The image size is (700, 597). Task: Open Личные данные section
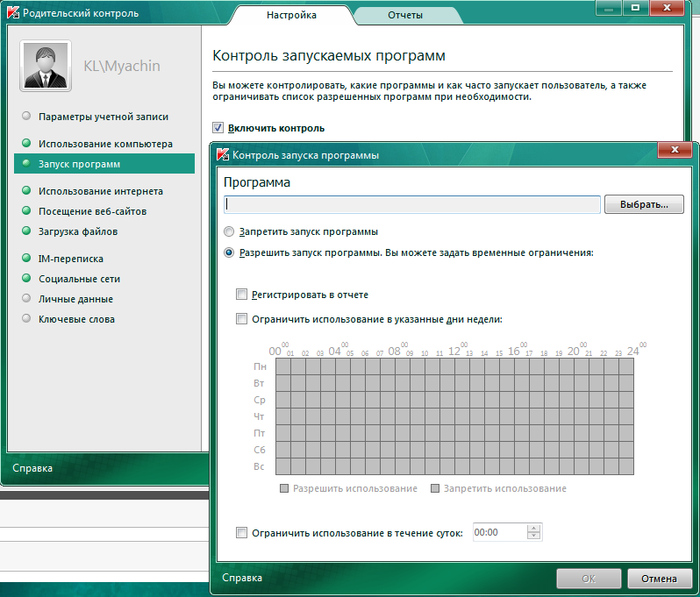pos(75,298)
